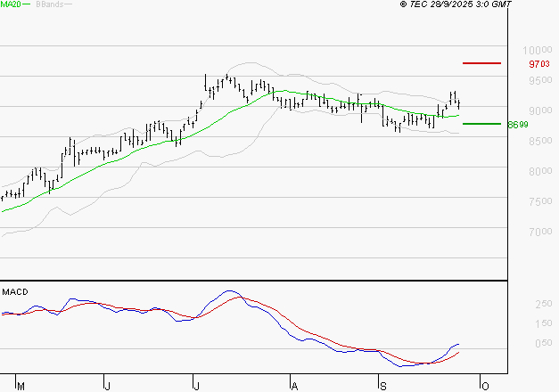
Task: Click the red resistance level line
Action: pos(481,63)
